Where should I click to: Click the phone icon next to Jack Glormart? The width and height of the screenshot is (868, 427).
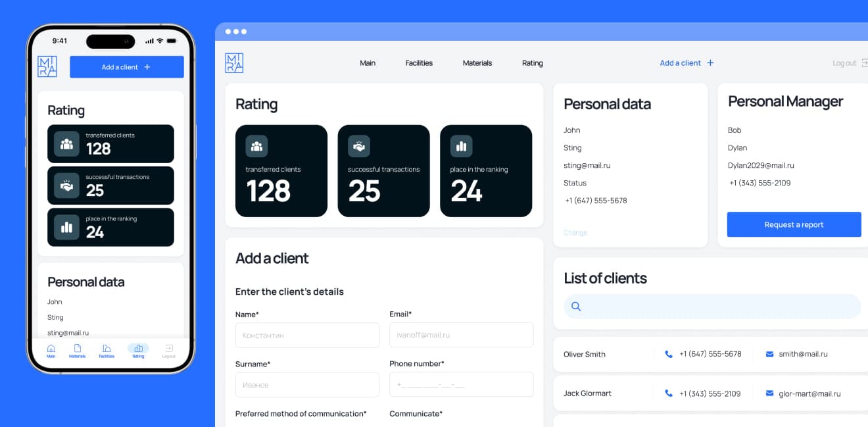[669, 393]
